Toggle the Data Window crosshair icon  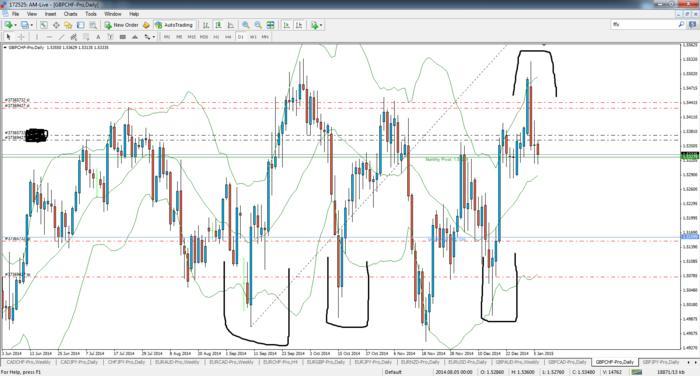[x=56, y=25]
